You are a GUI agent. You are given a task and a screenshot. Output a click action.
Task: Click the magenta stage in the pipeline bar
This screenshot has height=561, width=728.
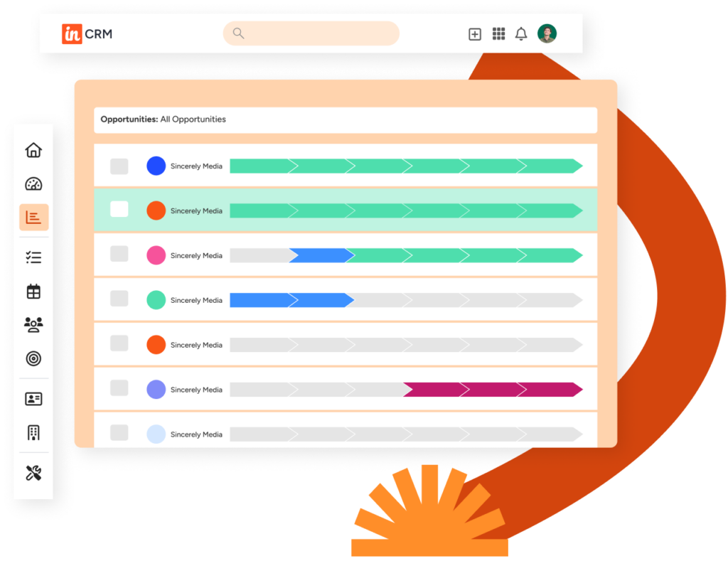tap(491, 390)
